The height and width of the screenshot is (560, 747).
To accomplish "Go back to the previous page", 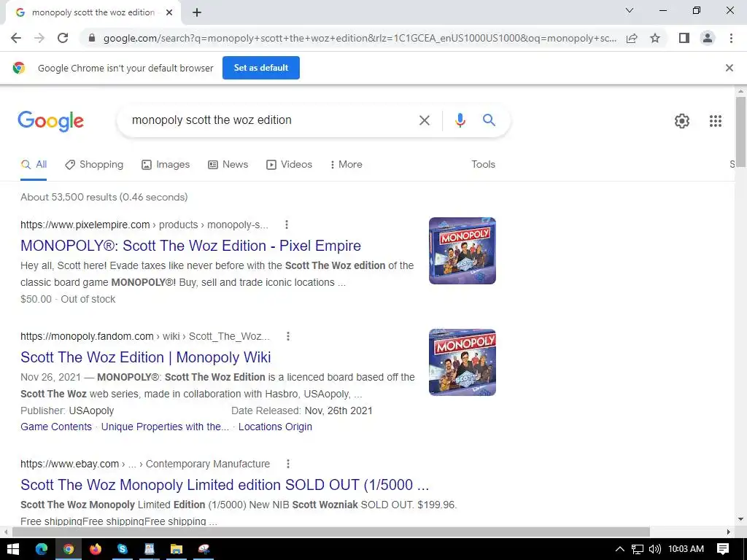I will pyautogui.click(x=16, y=38).
